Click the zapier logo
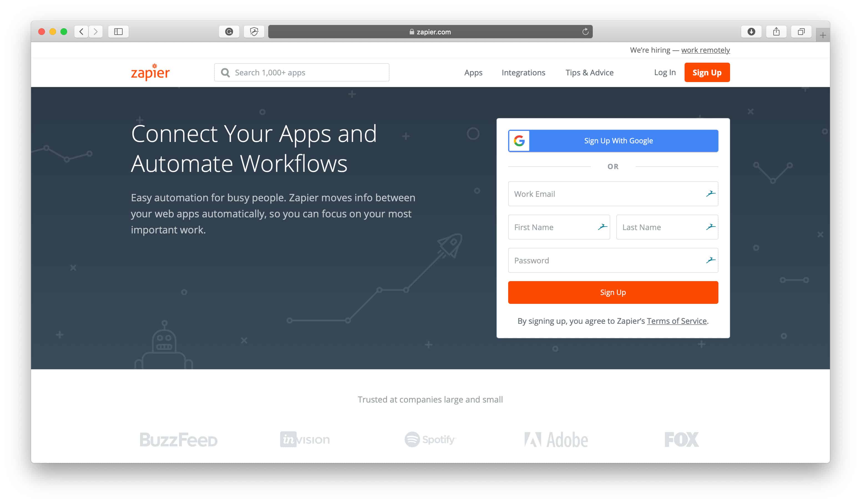This screenshot has width=861, height=504. click(x=150, y=72)
